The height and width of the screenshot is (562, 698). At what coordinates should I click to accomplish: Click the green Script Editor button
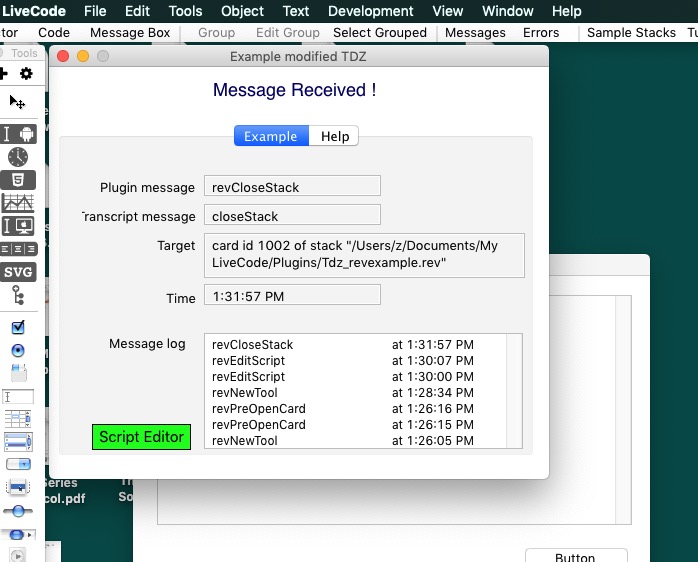[x=141, y=437]
